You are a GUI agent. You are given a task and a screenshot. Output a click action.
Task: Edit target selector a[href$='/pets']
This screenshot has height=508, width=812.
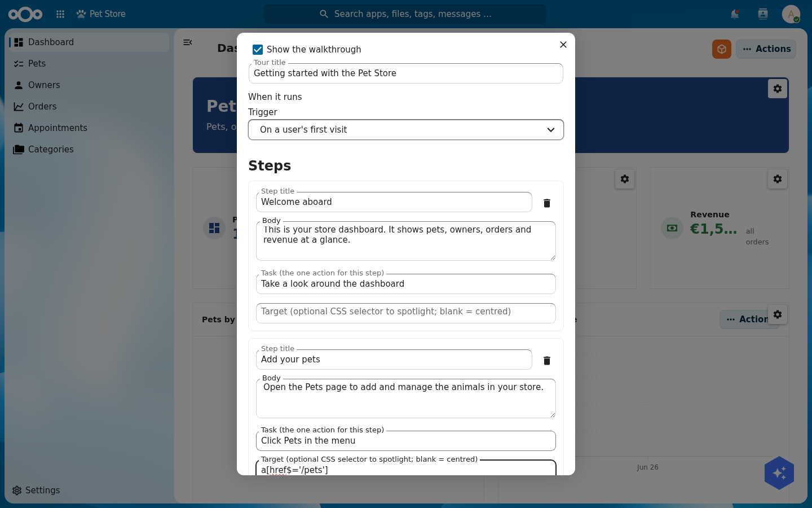coord(406,468)
